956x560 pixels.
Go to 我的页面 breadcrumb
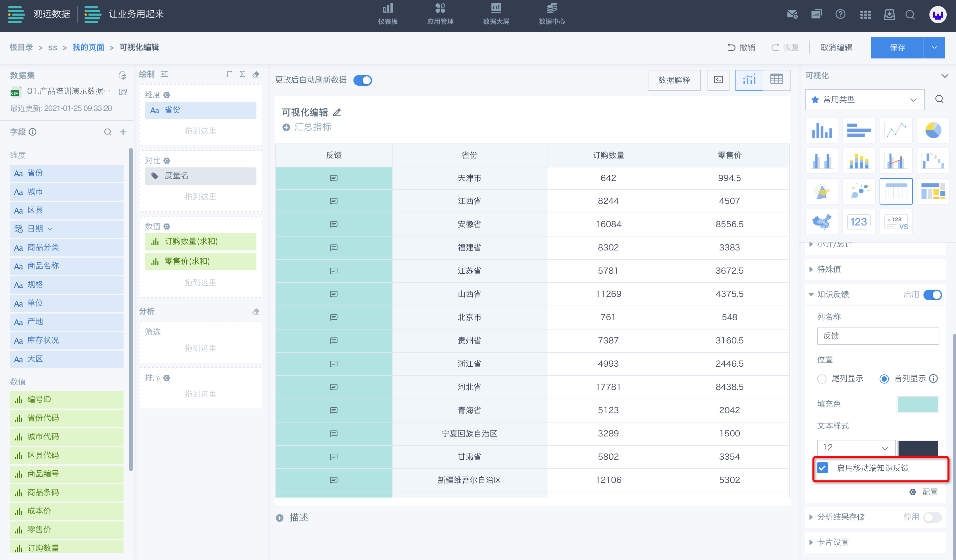coord(88,47)
